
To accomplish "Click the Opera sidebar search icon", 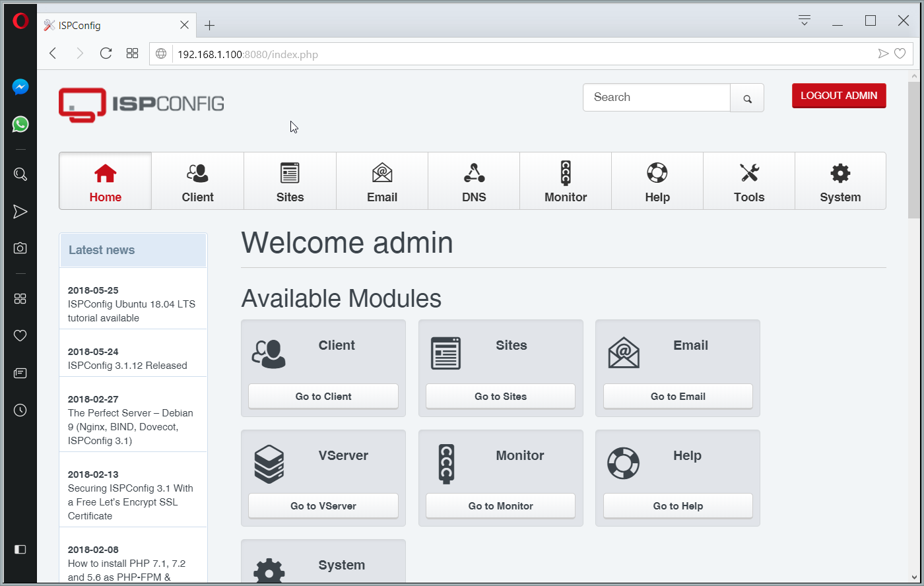I will click(x=20, y=174).
